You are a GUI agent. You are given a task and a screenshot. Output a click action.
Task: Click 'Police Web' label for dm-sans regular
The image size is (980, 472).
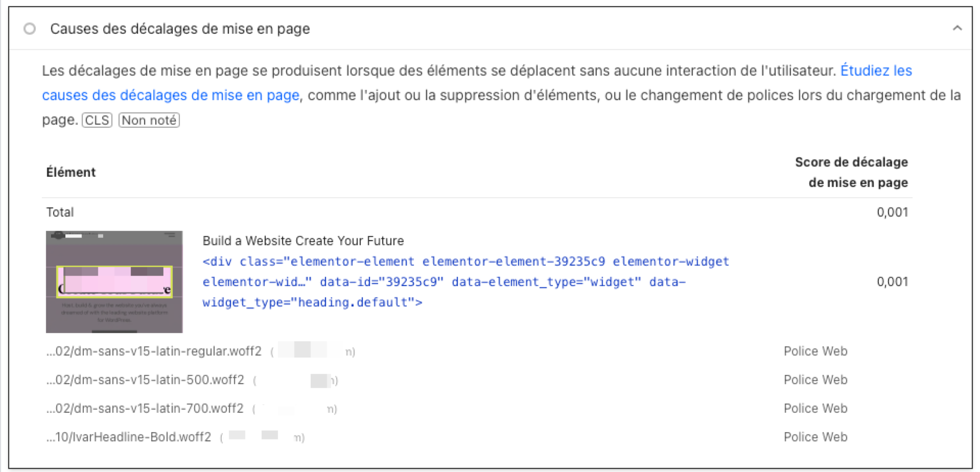point(815,351)
